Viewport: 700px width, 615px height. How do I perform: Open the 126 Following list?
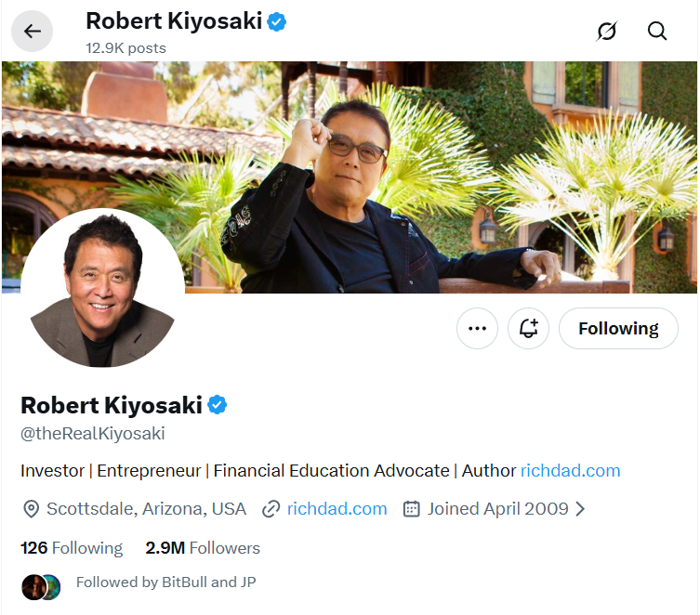click(72, 548)
